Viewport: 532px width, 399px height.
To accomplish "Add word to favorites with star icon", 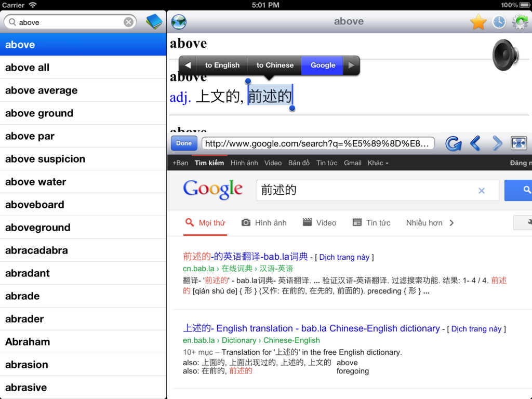I will click(x=478, y=22).
